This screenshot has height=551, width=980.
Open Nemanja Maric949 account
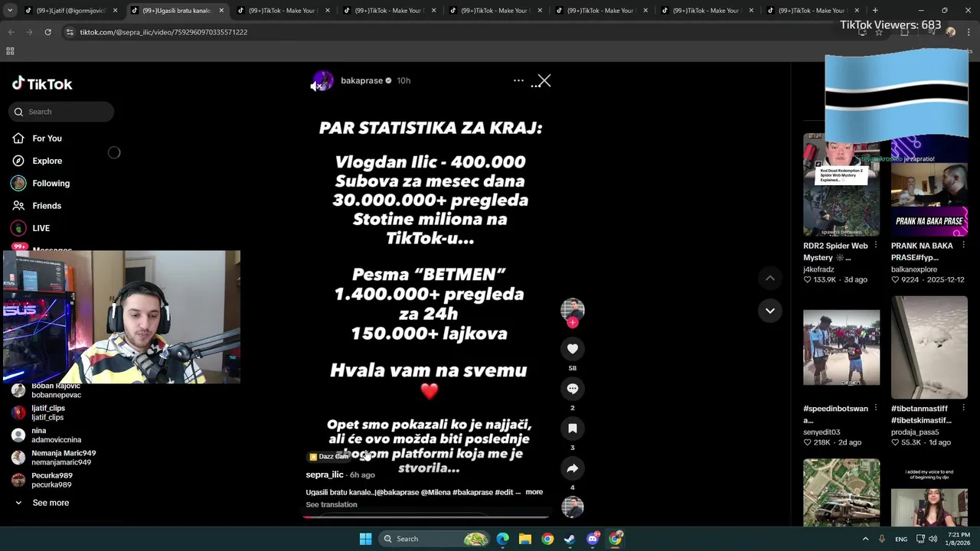point(54,458)
